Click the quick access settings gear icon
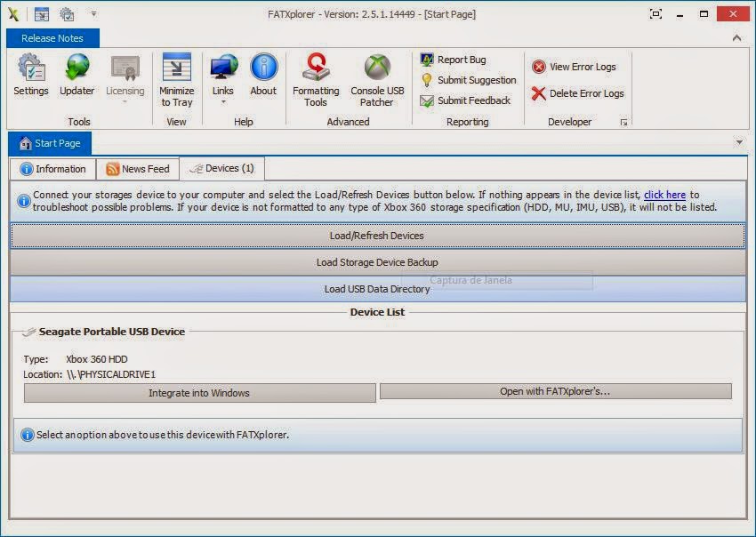The image size is (756, 537). pos(67,14)
